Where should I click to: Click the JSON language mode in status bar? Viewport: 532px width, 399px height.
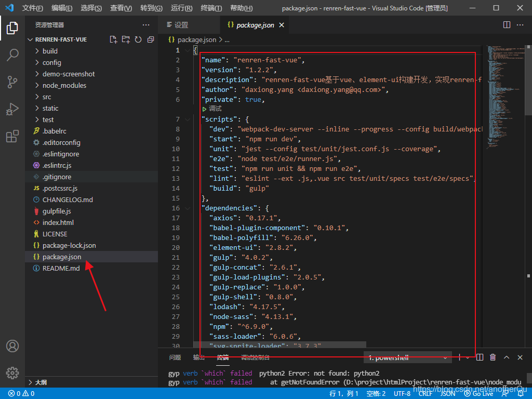point(447,394)
